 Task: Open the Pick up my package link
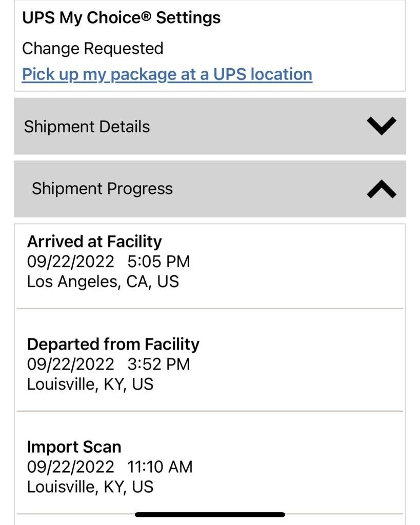167,74
